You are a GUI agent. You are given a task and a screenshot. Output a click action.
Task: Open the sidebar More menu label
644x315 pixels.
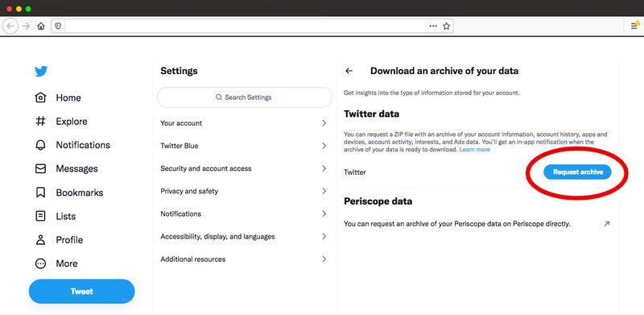coord(67,263)
